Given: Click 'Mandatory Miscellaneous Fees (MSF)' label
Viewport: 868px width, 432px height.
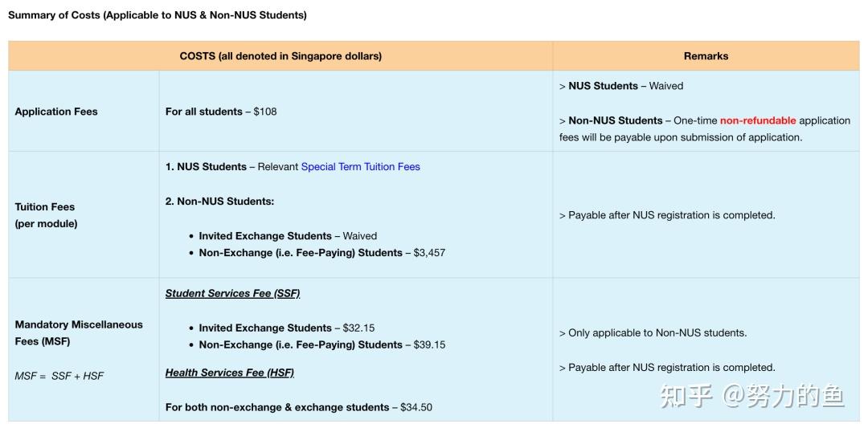Looking at the screenshot, I should point(79,333).
